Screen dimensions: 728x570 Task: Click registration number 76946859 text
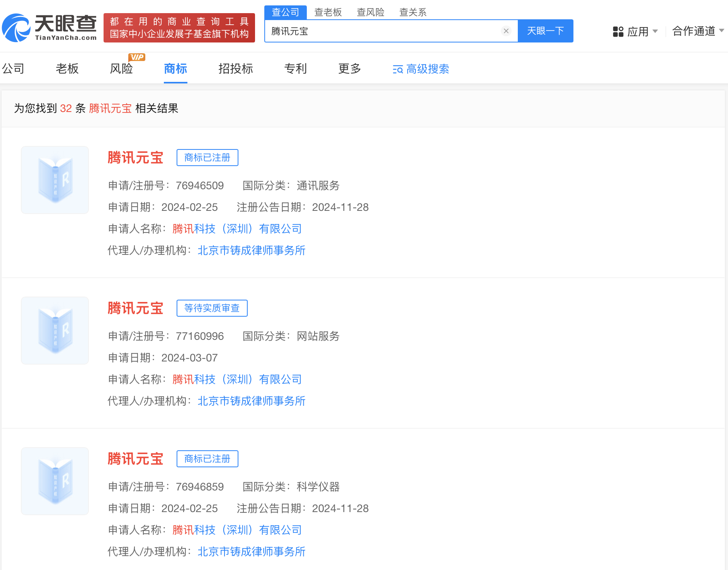pyautogui.click(x=200, y=487)
